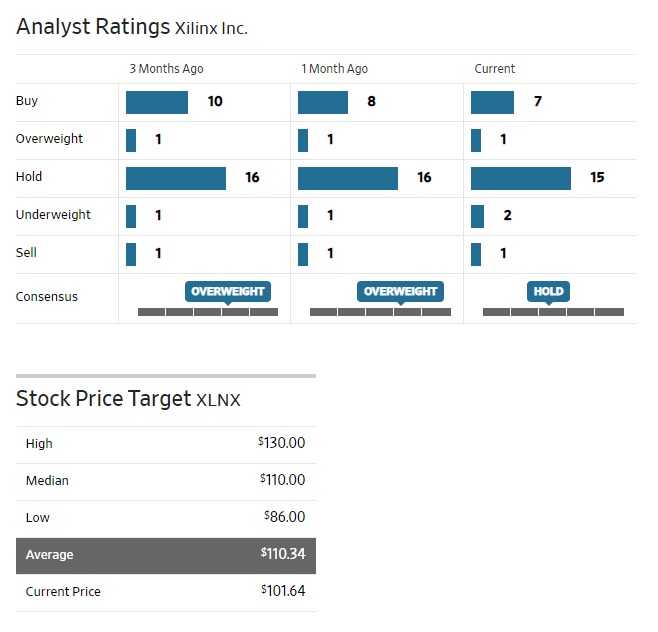Click the Current Price $101.64 value

point(282,591)
